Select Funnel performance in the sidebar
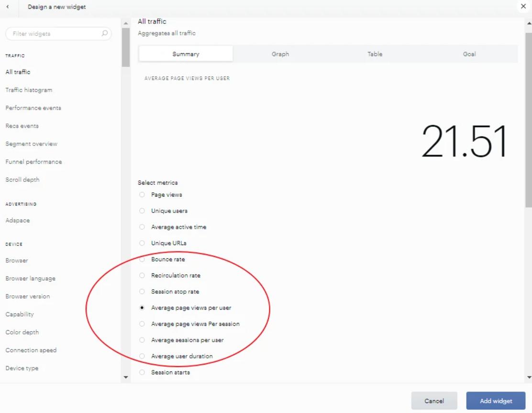 tap(33, 162)
